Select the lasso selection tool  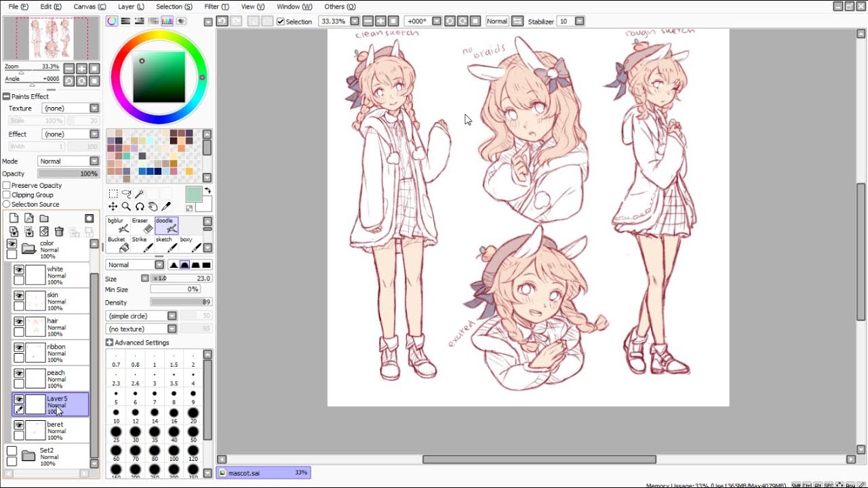[126, 194]
